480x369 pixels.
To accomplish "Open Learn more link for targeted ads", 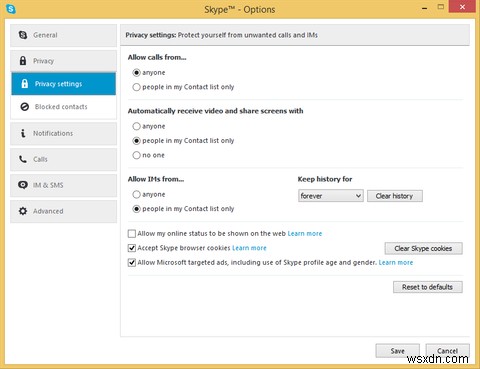I will 396,263.
